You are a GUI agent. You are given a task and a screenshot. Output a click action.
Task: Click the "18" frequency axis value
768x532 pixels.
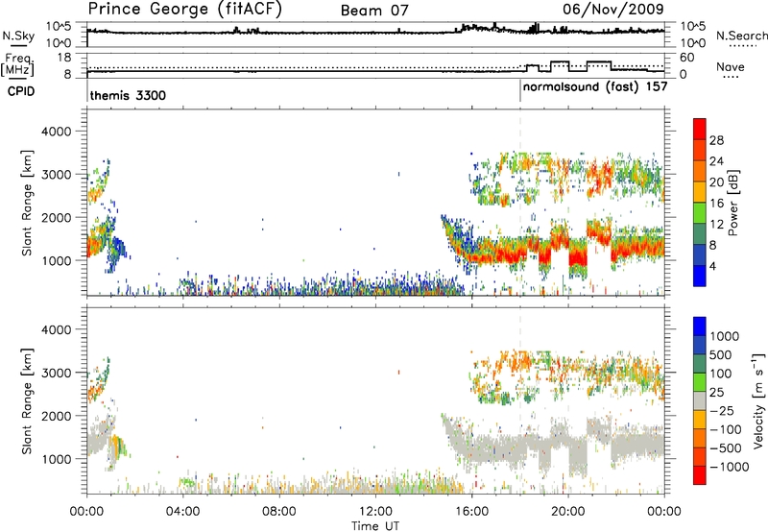[63, 58]
